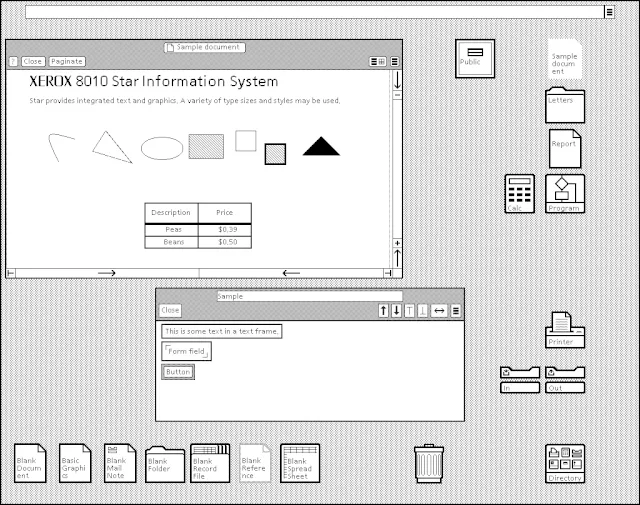Open the desktop top bar menu icon
Viewport: 640px width, 505px height.
[609, 12]
